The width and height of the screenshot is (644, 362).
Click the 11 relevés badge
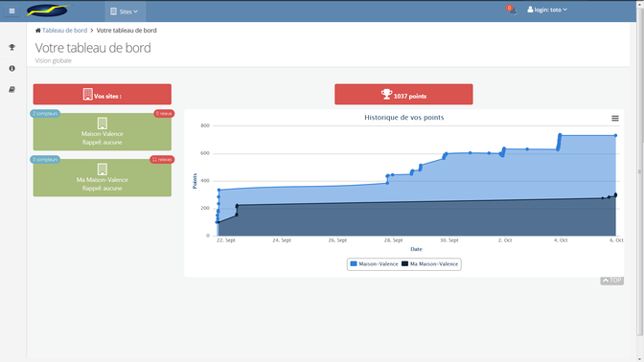click(162, 160)
